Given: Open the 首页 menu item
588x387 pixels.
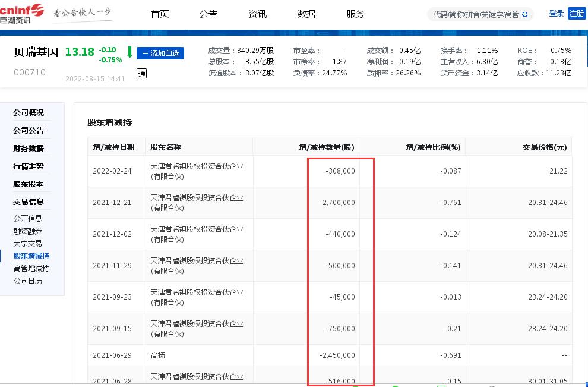Looking at the screenshot, I should (159, 14).
